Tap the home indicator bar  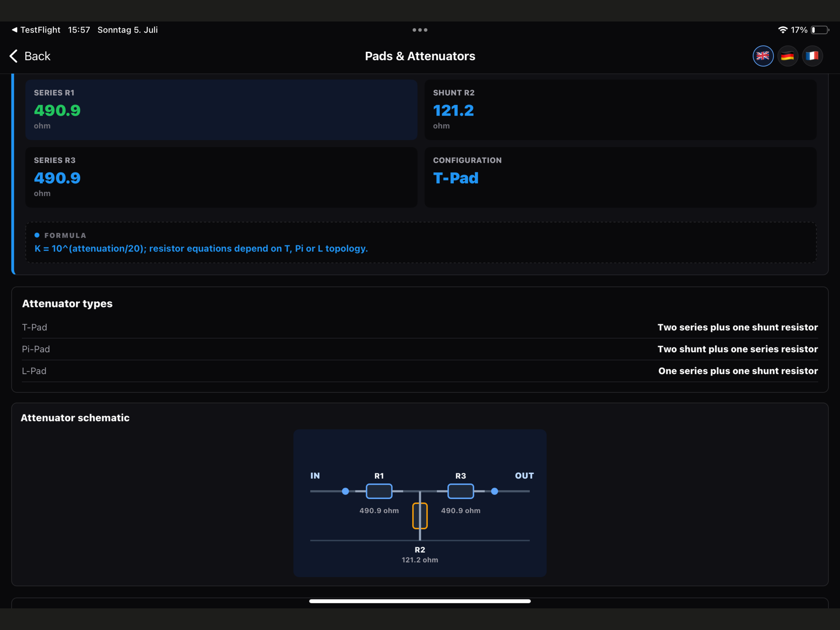(420, 601)
